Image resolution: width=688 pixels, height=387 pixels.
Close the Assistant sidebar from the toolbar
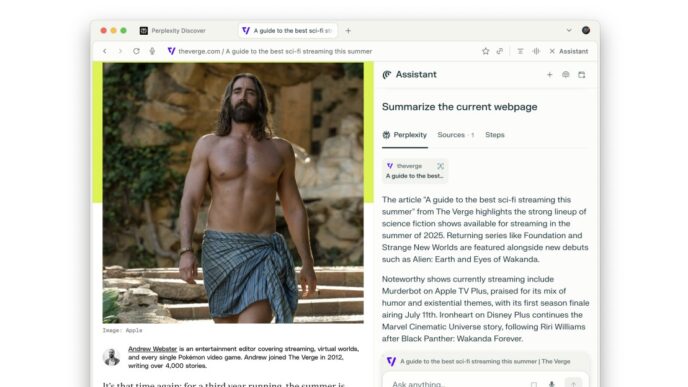[x=568, y=51]
